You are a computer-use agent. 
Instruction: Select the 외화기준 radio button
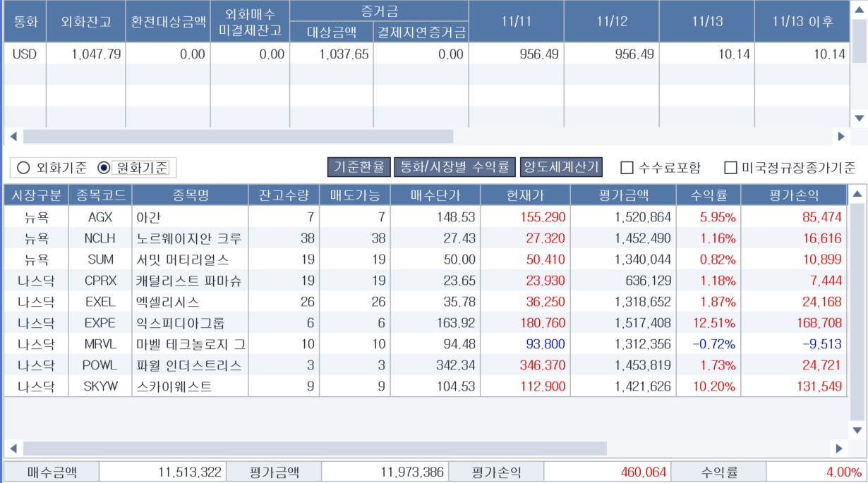24,168
